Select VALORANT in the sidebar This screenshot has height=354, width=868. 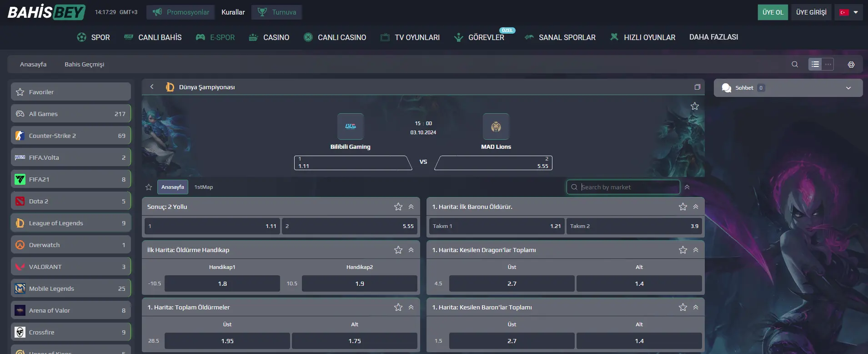click(x=71, y=266)
